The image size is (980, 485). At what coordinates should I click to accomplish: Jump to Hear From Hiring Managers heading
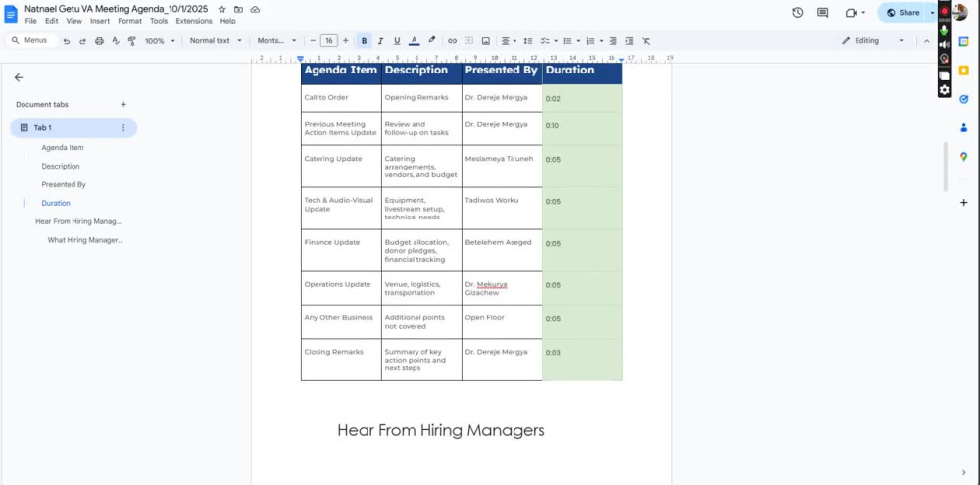coord(78,221)
